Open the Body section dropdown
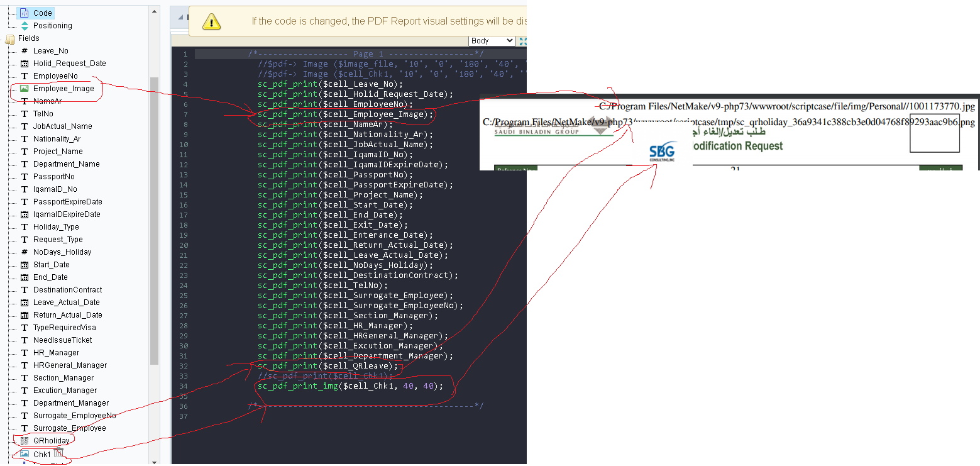Image resolution: width=980 pixels, height=466 pixels. pos(492,41)
